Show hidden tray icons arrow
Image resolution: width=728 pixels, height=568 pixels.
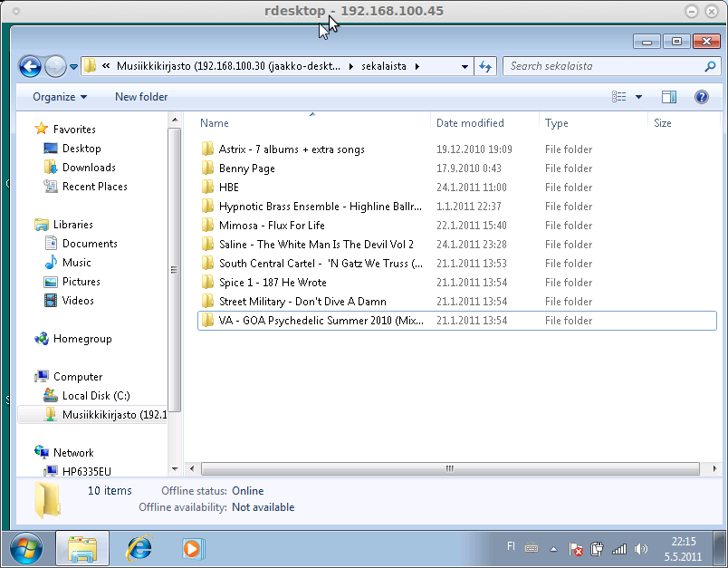click(x=553, y=549)
